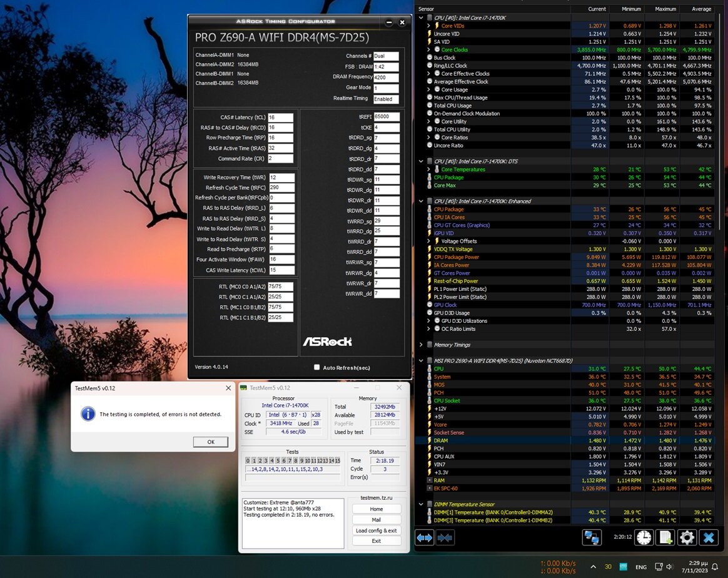Click the clock icon beside the Bus Clock row

(x=430, y=58)
